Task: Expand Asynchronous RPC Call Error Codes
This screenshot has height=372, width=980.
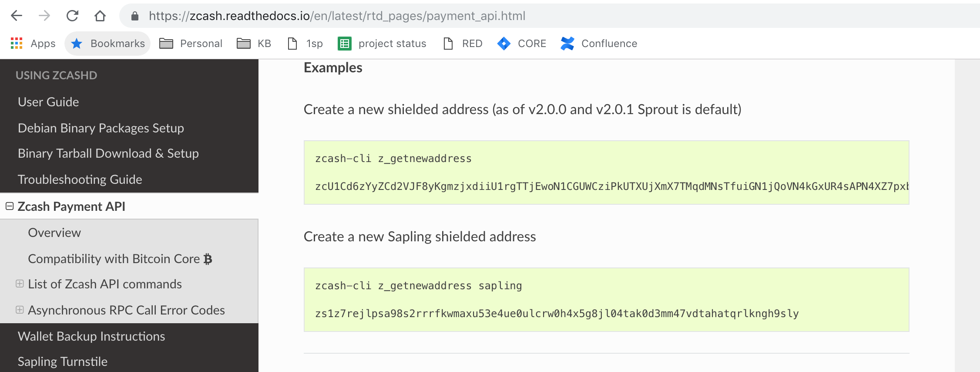Action: (x=20, y=310)
